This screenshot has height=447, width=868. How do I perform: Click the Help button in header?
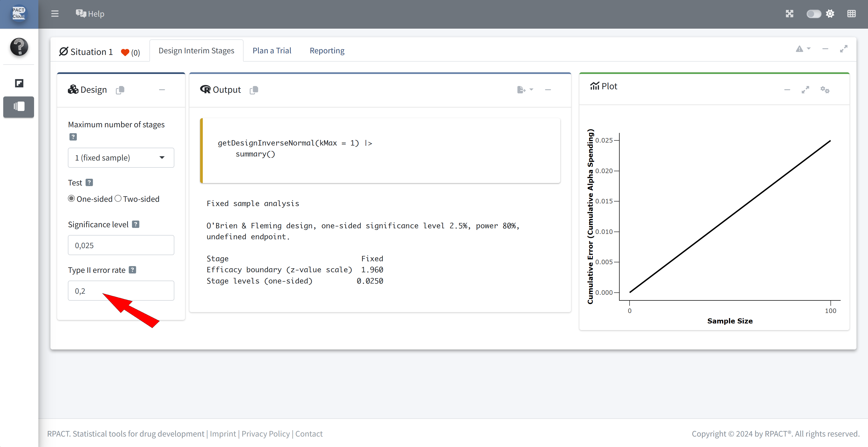pos(90,14)
